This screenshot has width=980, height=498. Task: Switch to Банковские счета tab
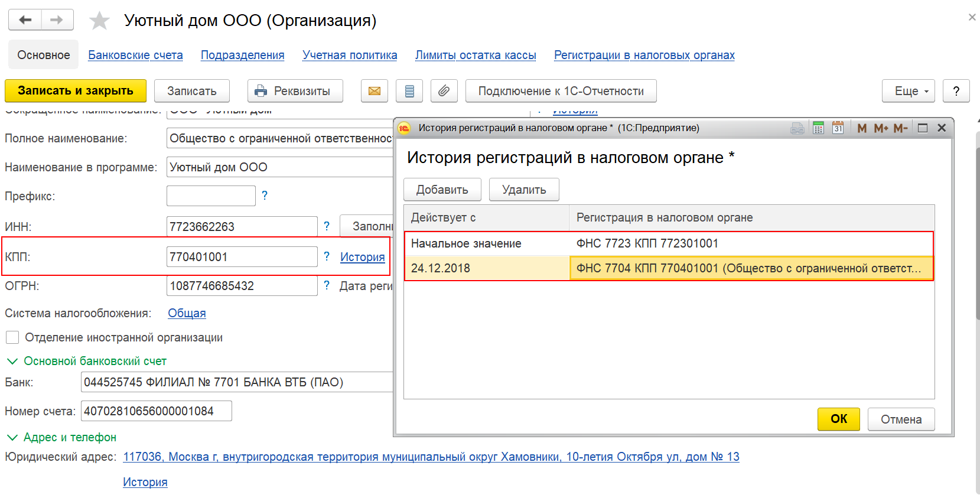[135, 55]
